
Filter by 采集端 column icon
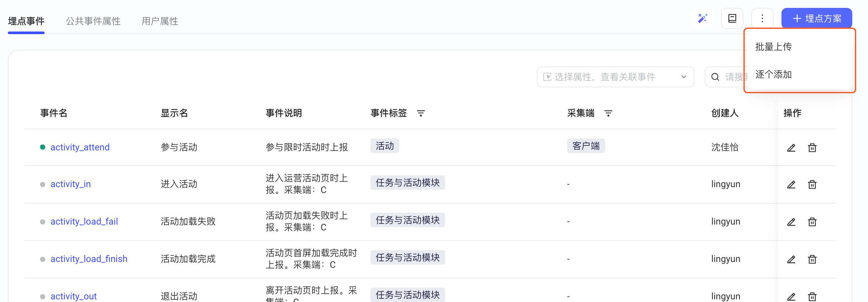[x=608, y=113]
